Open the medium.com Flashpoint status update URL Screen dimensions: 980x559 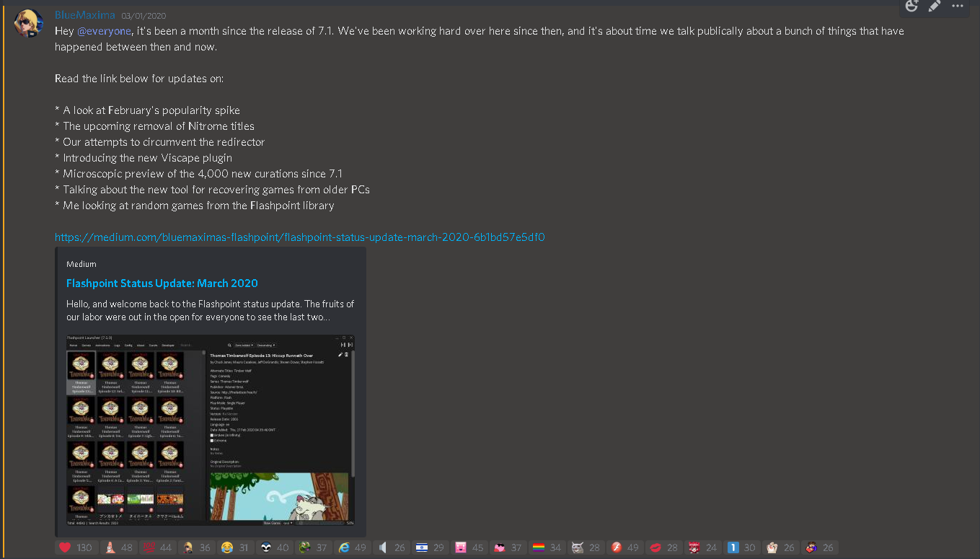pos(299,237)
